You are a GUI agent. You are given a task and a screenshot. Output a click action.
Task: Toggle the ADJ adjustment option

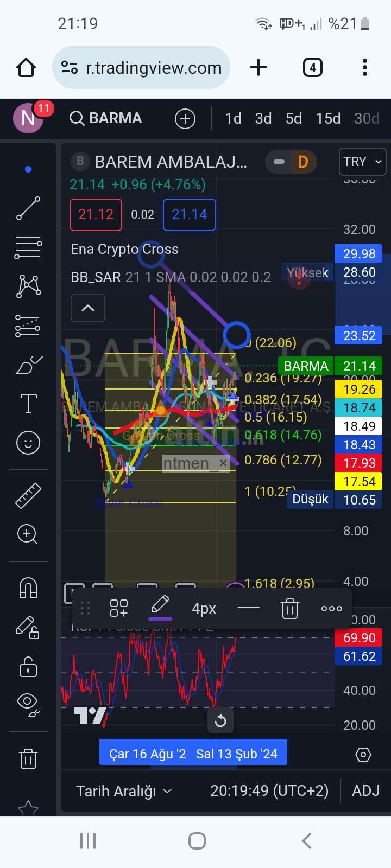coord(365,791)
